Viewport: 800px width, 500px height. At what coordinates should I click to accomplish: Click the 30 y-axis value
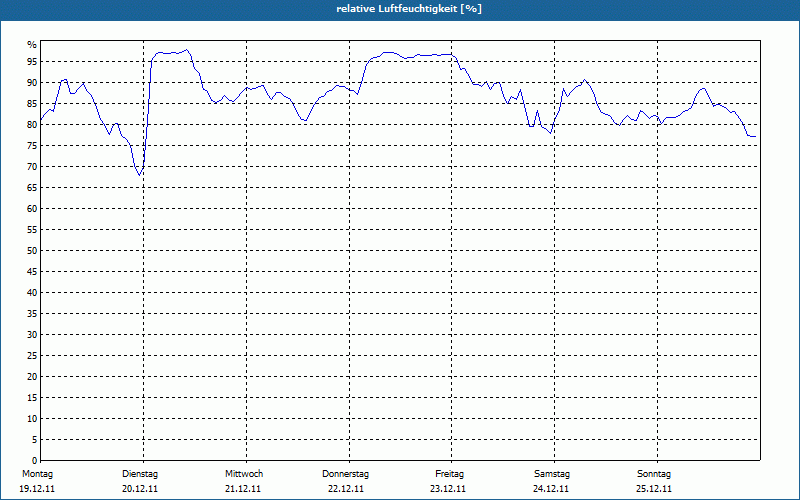32,335
